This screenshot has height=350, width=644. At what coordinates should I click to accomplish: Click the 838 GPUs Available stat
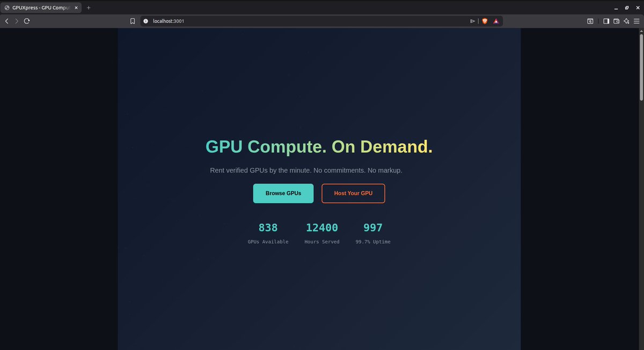point(268,234)
